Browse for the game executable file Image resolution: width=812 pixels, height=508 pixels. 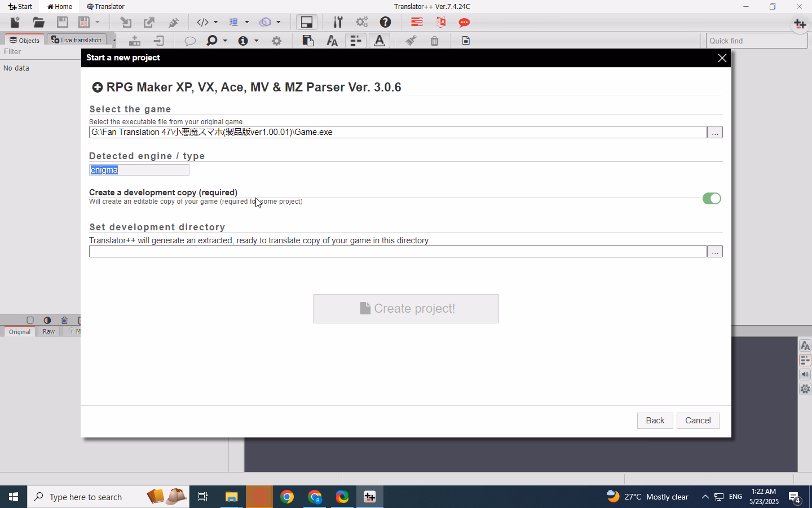715,132
